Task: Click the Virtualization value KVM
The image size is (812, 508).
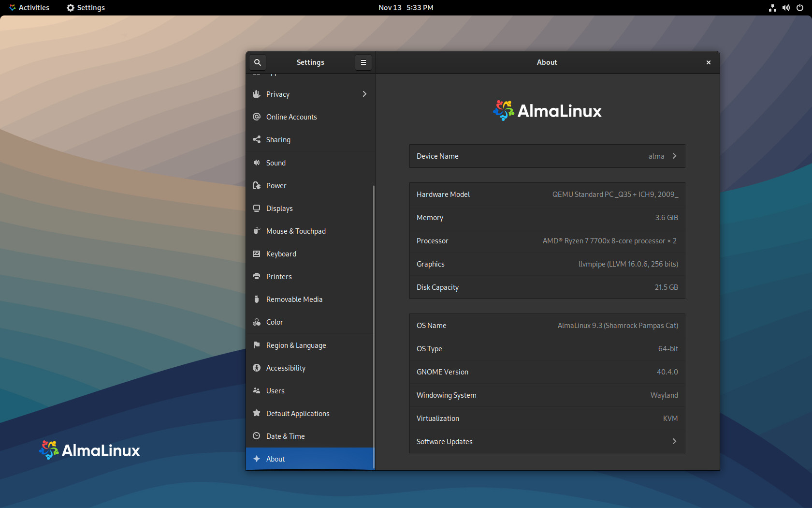Action: tap(670, 418)
